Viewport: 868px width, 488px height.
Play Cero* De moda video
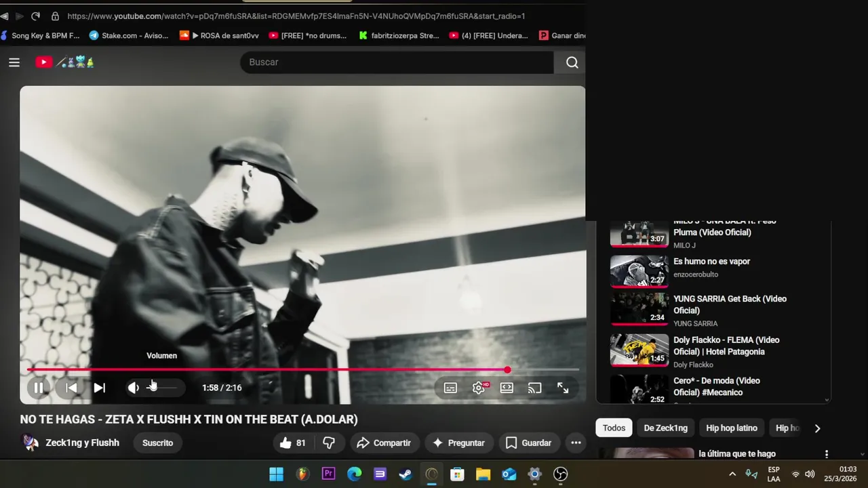pos(639,390)
